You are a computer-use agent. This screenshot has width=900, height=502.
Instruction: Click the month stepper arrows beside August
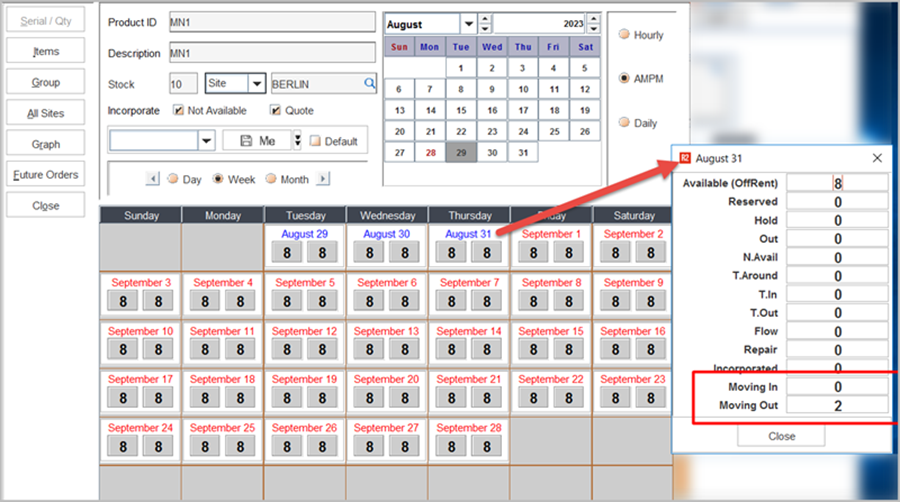click(485, 24)
